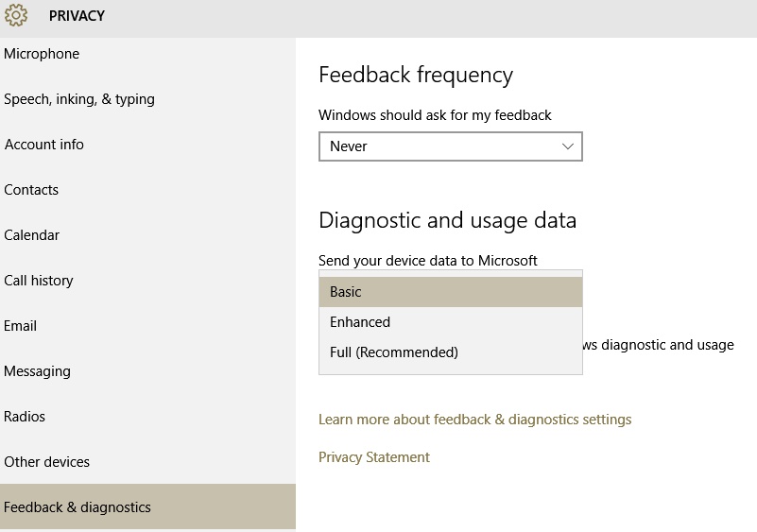
Task: Open Account info privacy section
Action: click(147, 145)
